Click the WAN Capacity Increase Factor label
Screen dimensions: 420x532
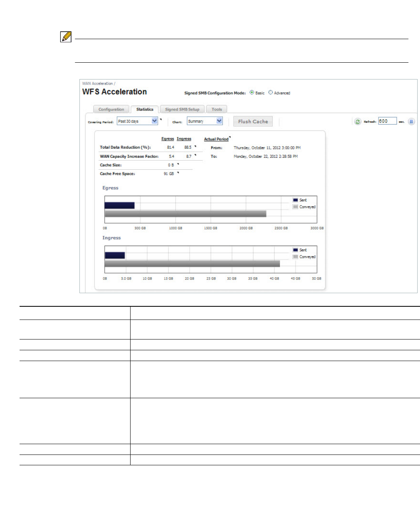129,156
